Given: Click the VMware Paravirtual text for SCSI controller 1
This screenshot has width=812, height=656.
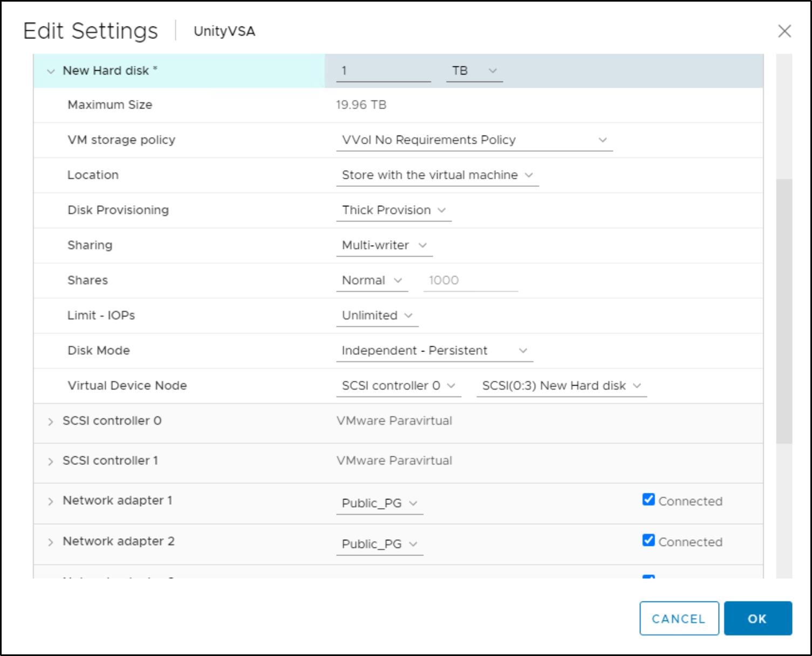Looking at the screenshot, I should tap(394, 461).
